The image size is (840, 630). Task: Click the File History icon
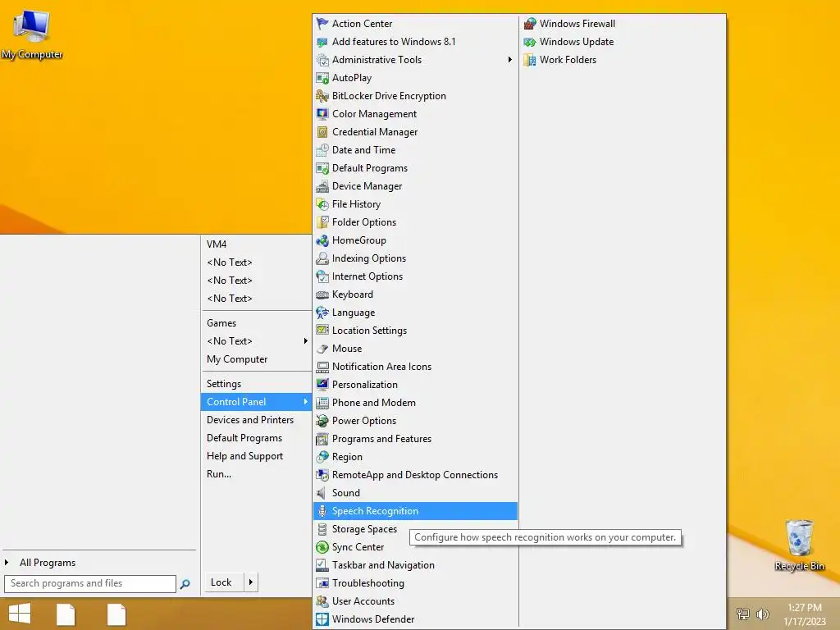(x=322, y=204)
